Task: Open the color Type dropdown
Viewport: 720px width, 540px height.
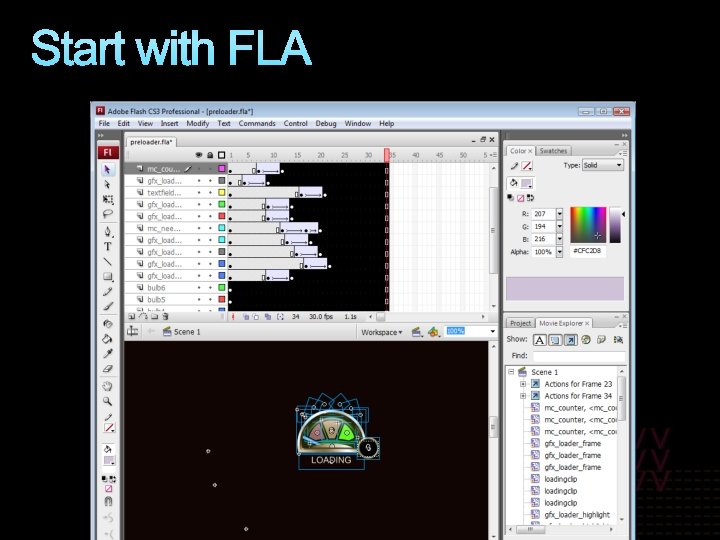Action: point(603,165)
